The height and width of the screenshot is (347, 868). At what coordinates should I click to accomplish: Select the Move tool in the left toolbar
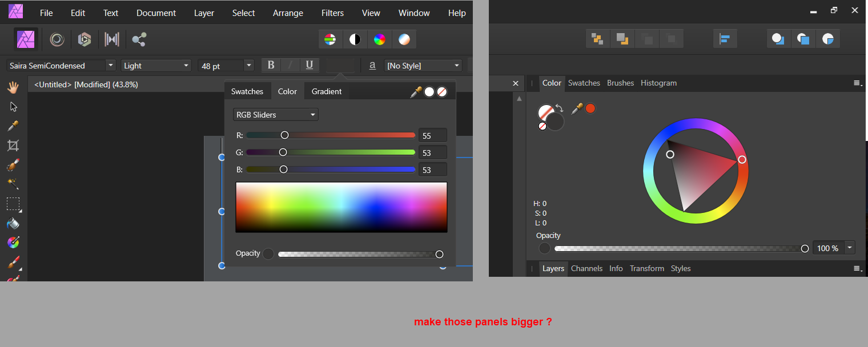(x=13, y=106)
